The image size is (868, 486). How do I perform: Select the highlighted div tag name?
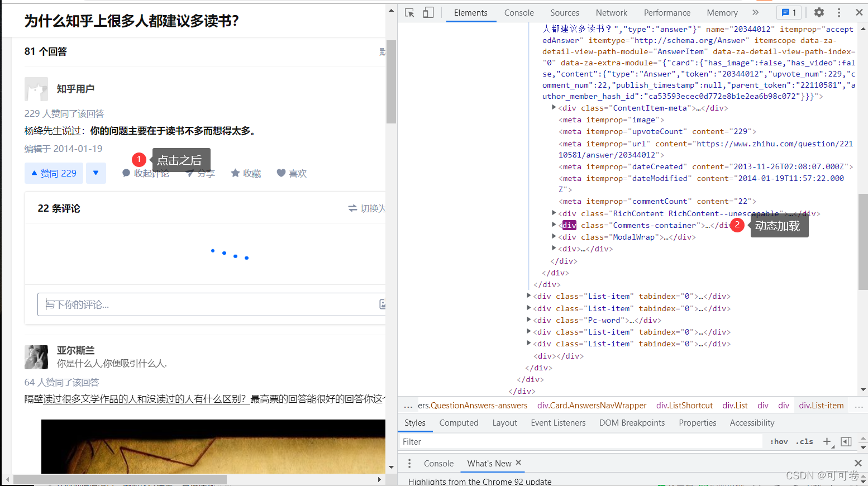(569, 225)
